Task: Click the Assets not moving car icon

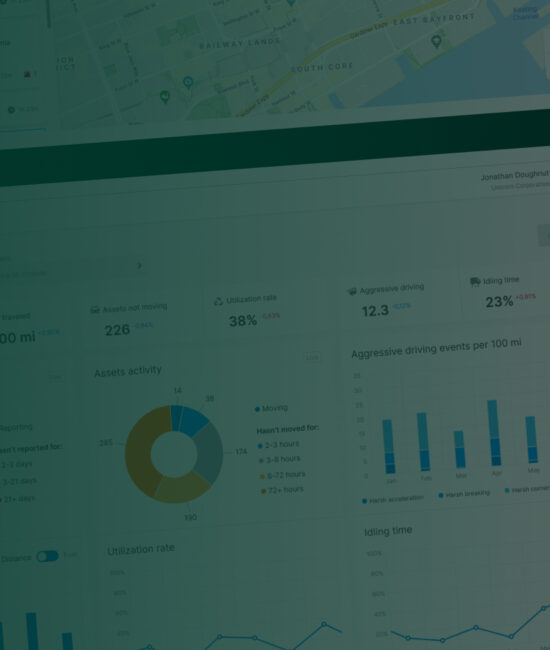Action: coord(95,310)
